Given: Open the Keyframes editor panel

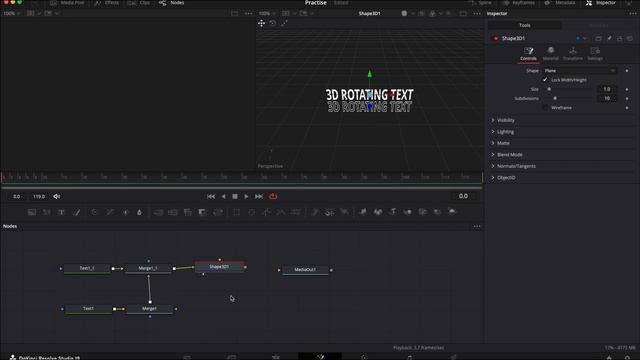Looking at the screenshot, I should [x=520, y=3].
